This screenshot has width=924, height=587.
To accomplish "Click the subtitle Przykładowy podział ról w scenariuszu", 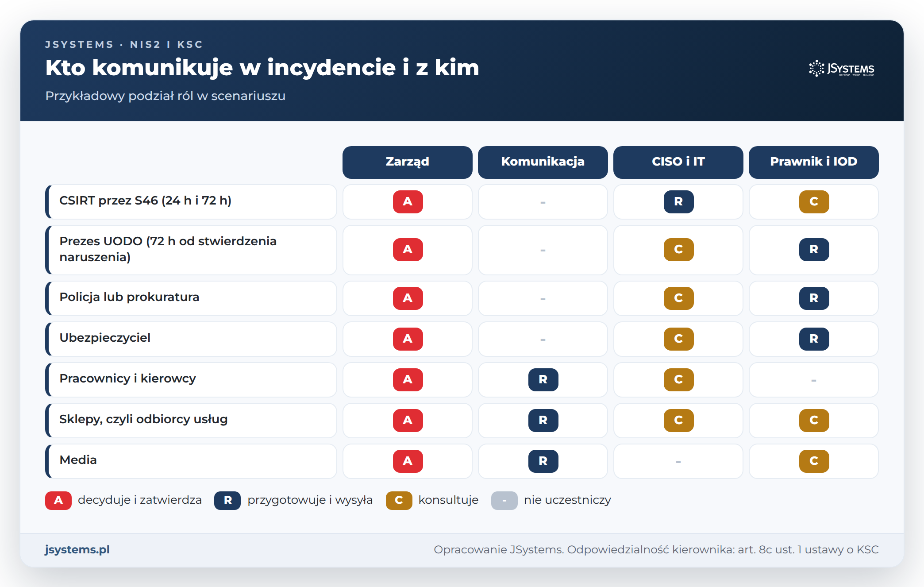I will point(166,96).
